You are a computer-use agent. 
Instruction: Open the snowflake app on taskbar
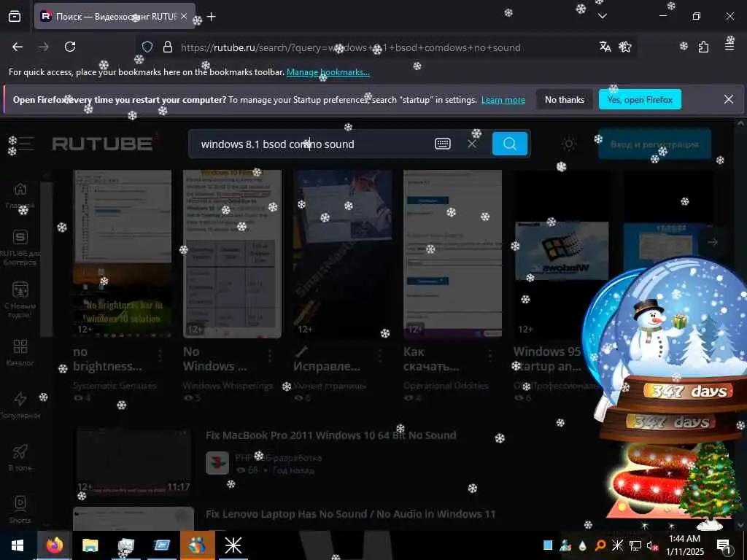(x=233, y=545)
